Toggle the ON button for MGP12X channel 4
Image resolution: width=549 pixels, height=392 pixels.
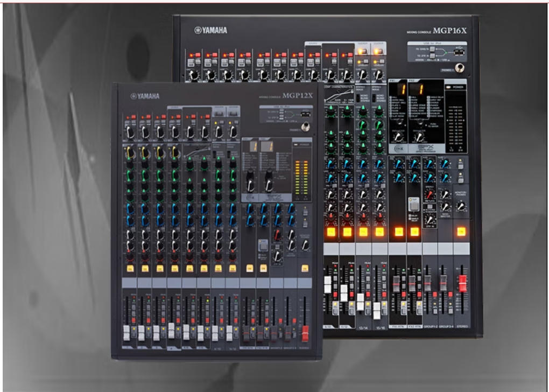point(174,269)
